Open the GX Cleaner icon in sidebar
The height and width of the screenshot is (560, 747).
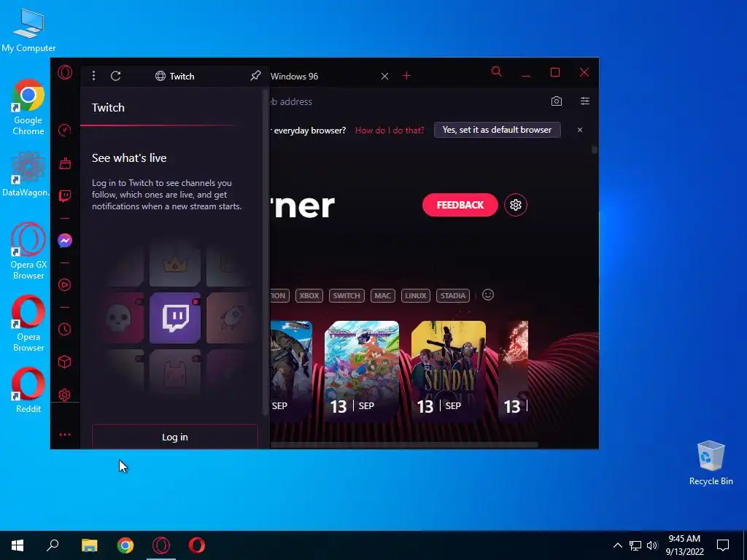[65, 163]
